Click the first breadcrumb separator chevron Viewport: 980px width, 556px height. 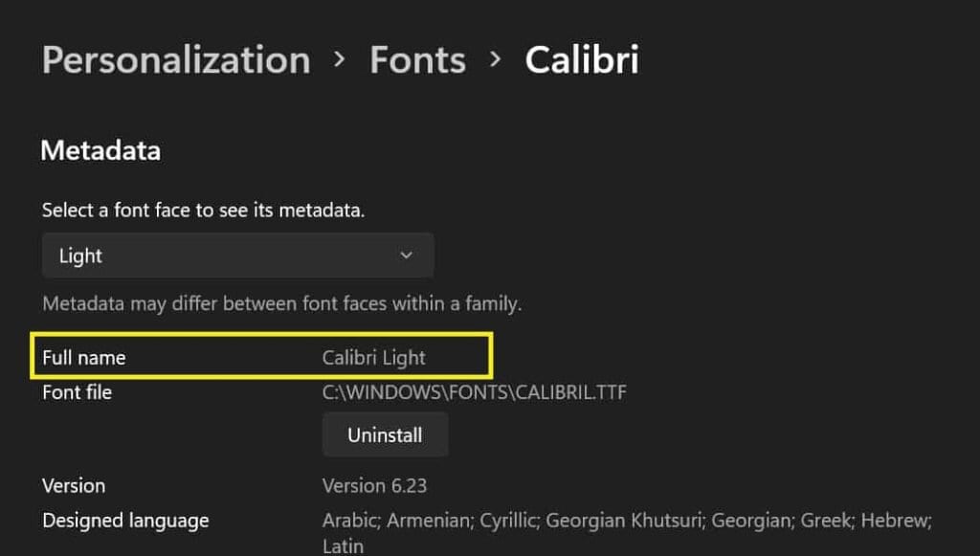coord(340,59)
